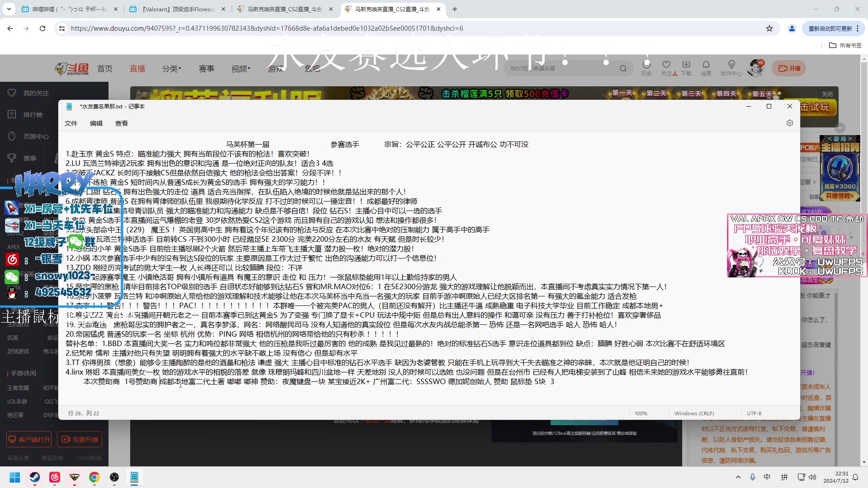Image resolution: width=868 pixels, height=488 pixels.
Task: Expand the 分类 dropdown
Action: (172, 69)
